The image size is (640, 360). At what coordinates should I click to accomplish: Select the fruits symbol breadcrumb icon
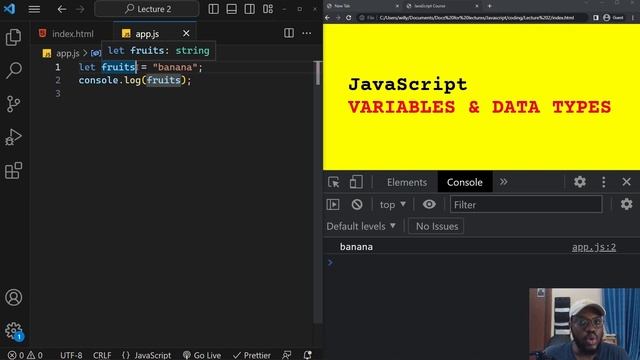96,53
